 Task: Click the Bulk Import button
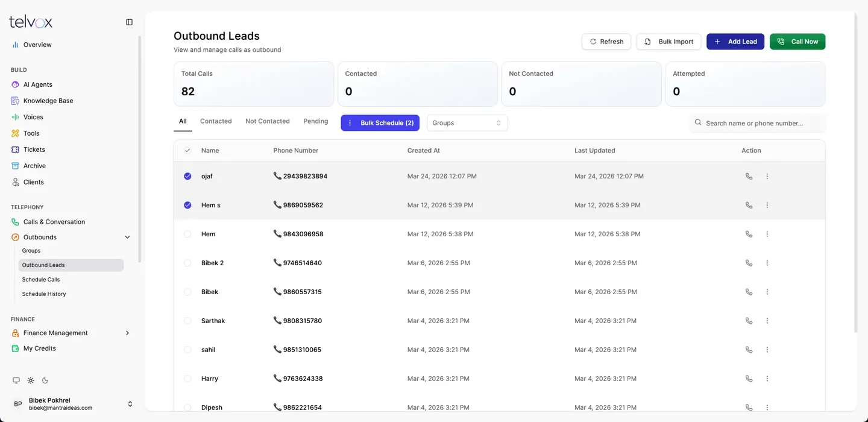pyautogui.click(x=668, y=42)
